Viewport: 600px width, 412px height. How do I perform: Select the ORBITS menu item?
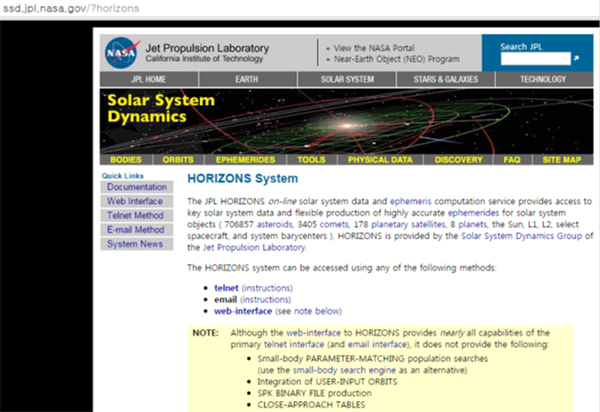pyautogui.click(x=178, y=160)
